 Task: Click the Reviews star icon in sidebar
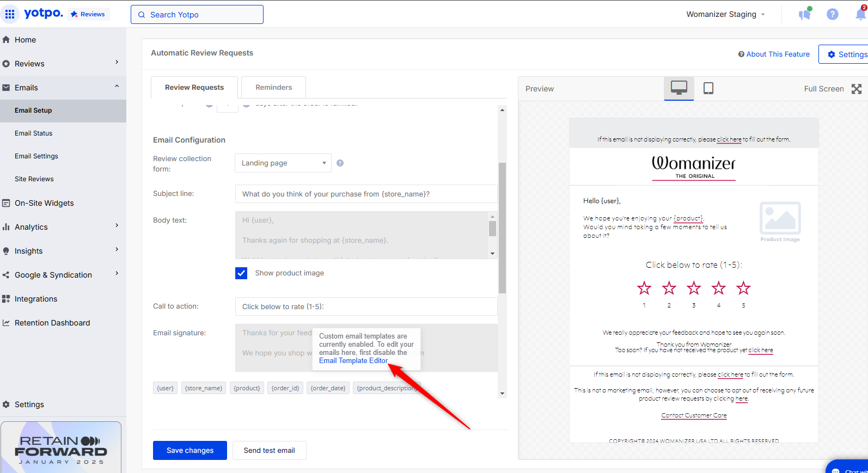[6, 64]
